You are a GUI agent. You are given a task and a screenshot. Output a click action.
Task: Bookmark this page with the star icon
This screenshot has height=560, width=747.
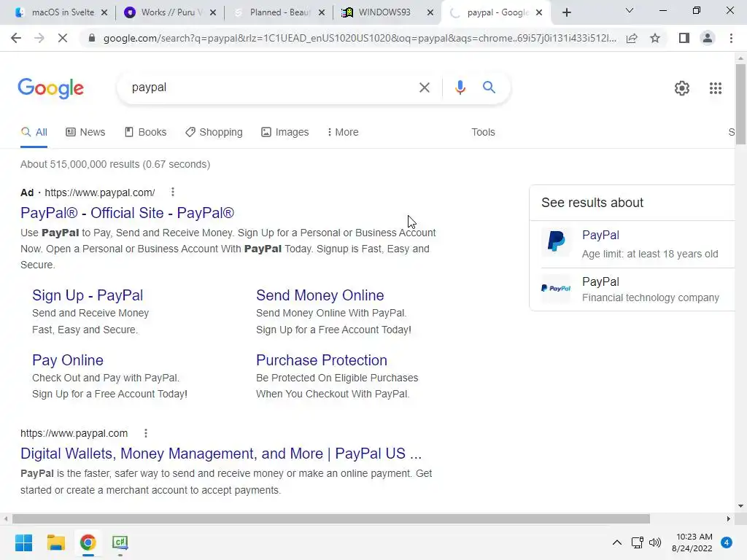coord(655,38)
